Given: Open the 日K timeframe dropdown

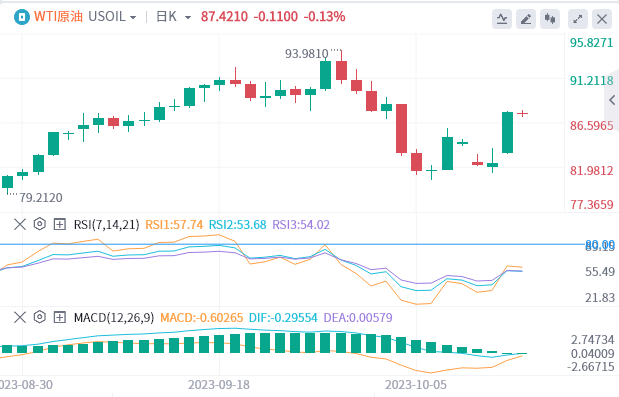Looking at the screenshot, I should (174, 17).
